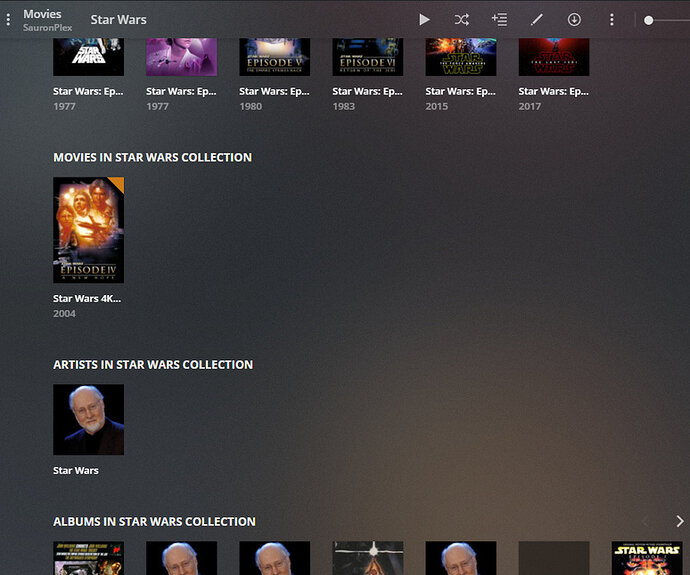This screenshot has width=690, height=575.
Task: Click title above the 2015 year
Action: (x=460, y=92)
